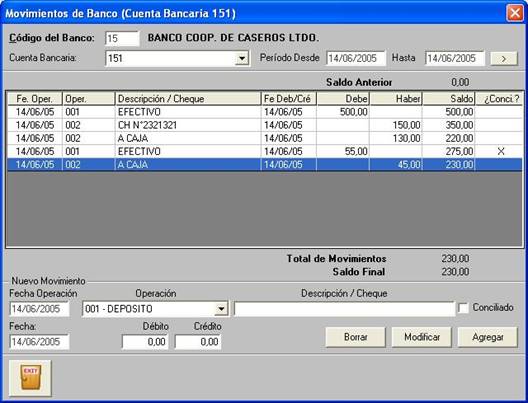Select the first EFECTIVO 500,00 row
528x403 pixels.
click(265, 112)
